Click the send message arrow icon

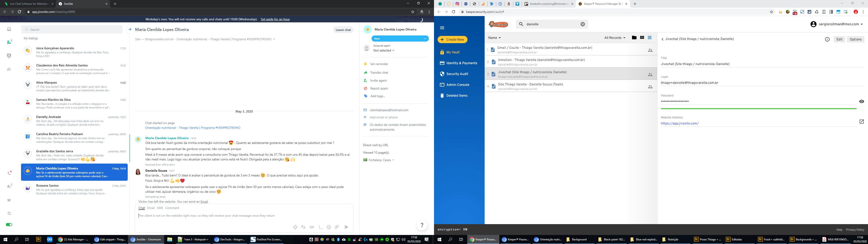(x=346, y=227)
